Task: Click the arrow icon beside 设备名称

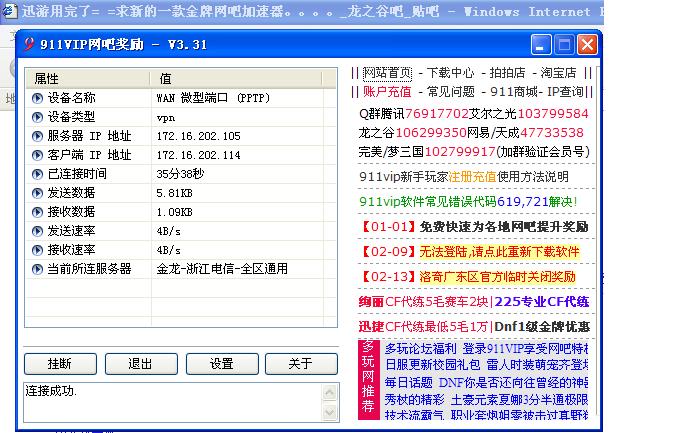Action: coord(37,98)
